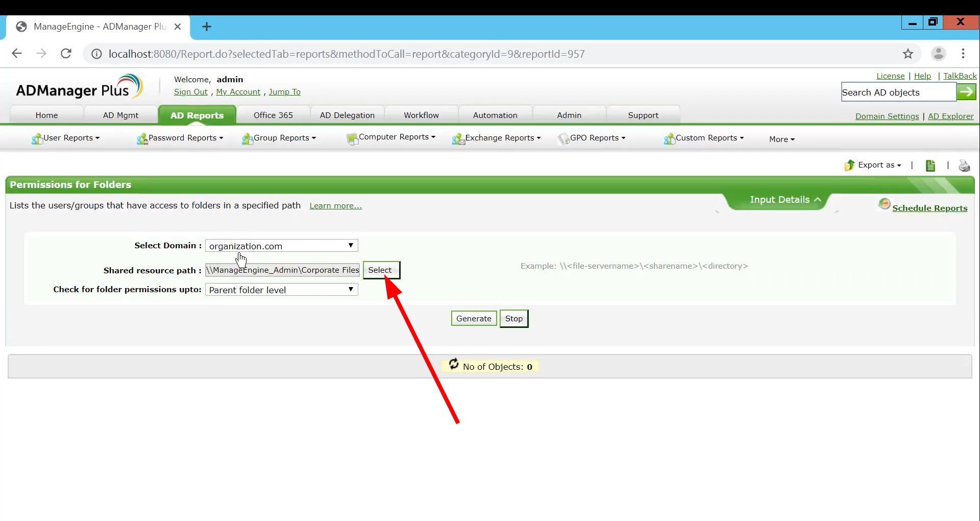
Task: Click the printer icon
Action: pos(964,165)
